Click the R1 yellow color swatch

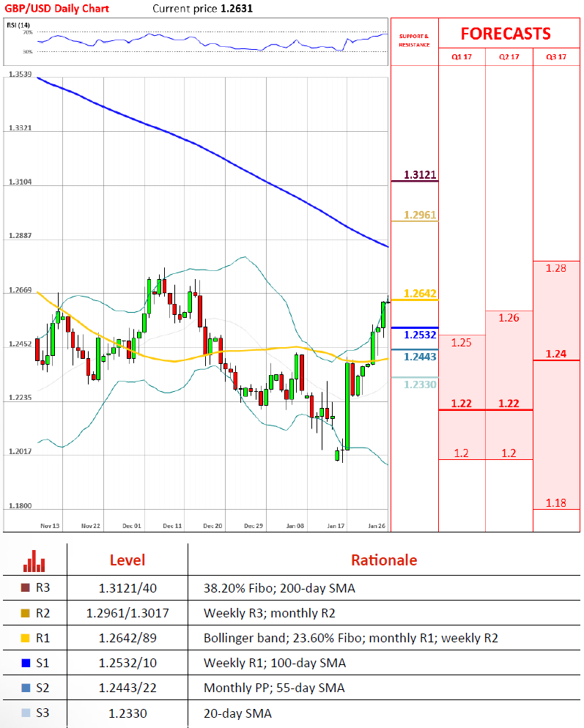[x=26, y=638]
